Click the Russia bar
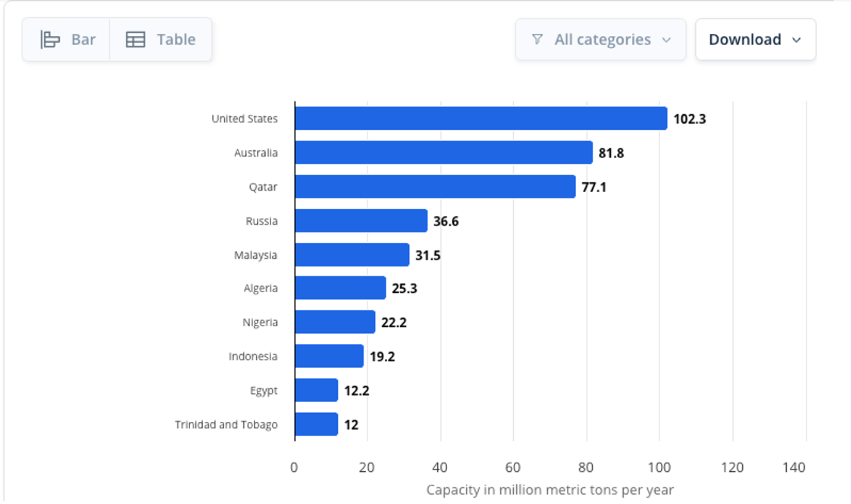 tap(361, 220)
